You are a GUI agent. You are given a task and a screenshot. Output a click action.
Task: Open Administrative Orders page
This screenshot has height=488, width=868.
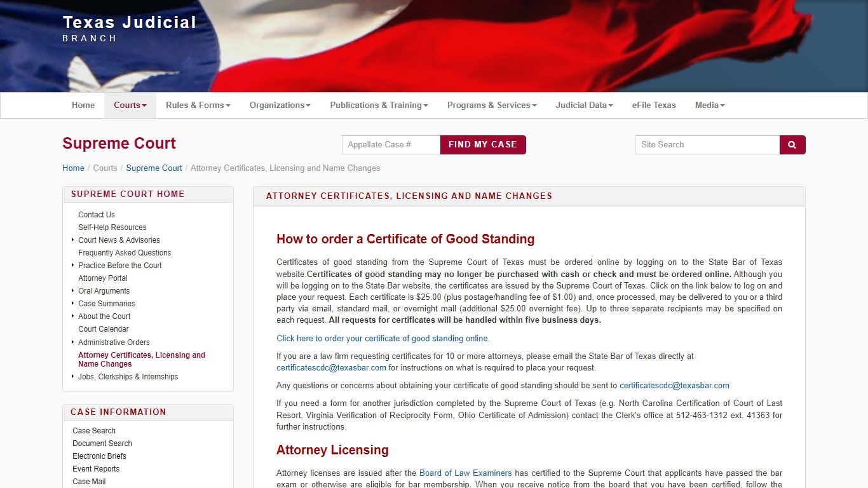[x=114, y=342]
